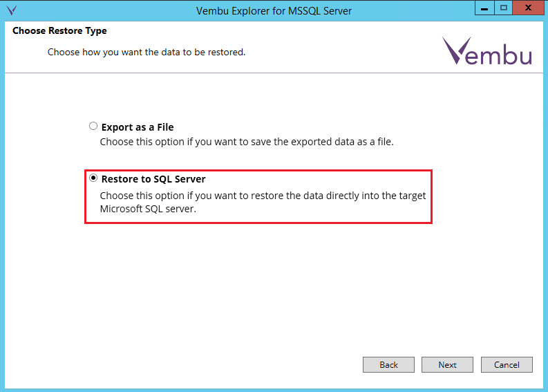The width and height of the screenshot is (548, 392).
Task: Select the Restore to SQL Server radio button
Action: (x=93, y=178)
